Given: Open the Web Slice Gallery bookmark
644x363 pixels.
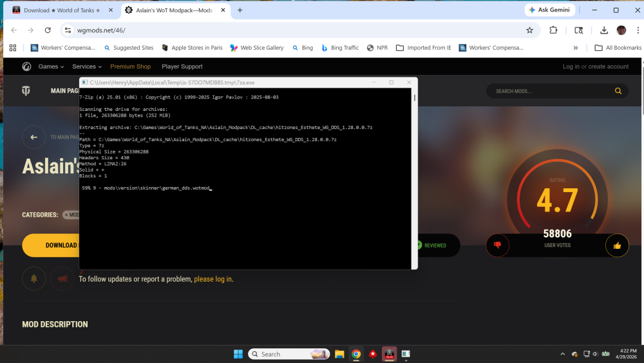Looking at the screenshot, I should pos(257,48).
